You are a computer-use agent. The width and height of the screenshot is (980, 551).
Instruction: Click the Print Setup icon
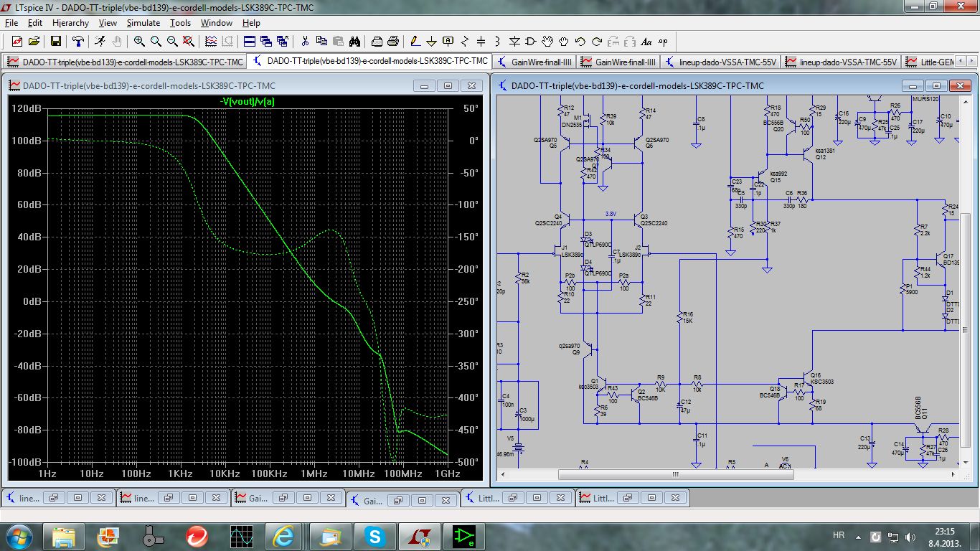(377, 42)
